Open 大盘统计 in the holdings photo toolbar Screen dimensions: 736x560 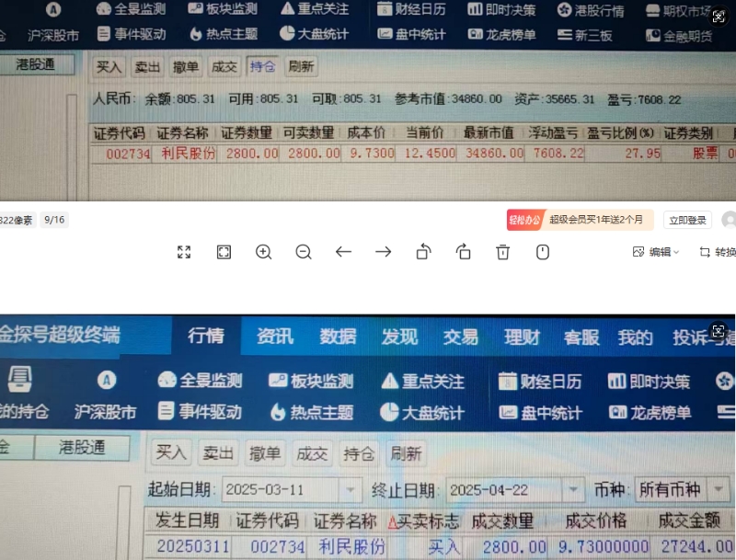[314, 34]
